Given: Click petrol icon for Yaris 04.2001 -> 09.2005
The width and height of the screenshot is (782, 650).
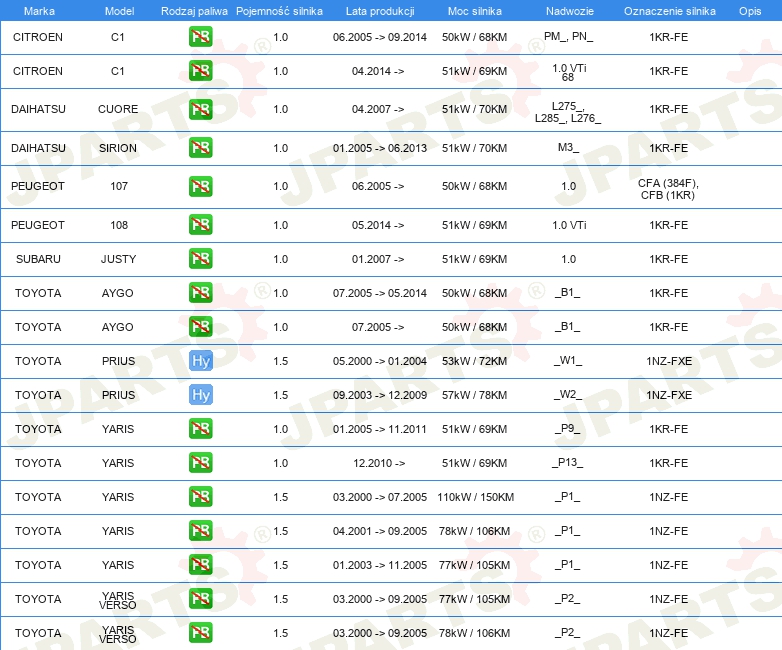Looking at the screenshot, I should (x=200, y=530).
